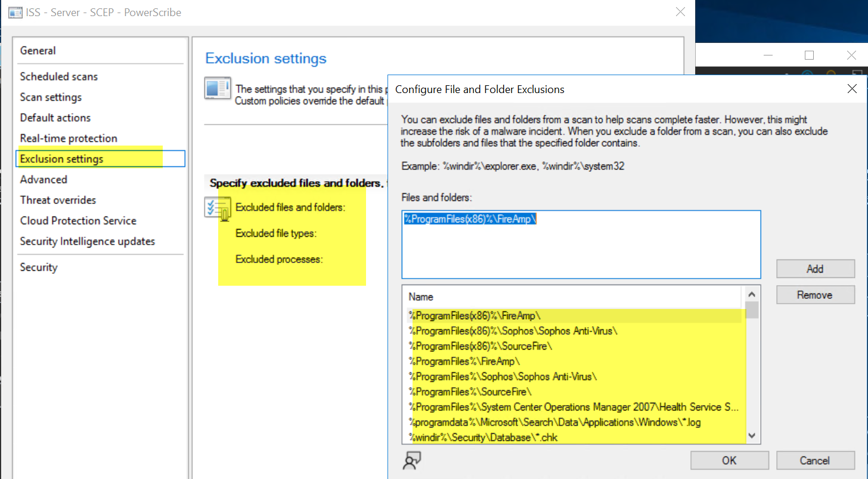Click the exclusion list scrollbar thumb
Screen dimensions: 868x479
pyautogui.click(x=752, y=310)
